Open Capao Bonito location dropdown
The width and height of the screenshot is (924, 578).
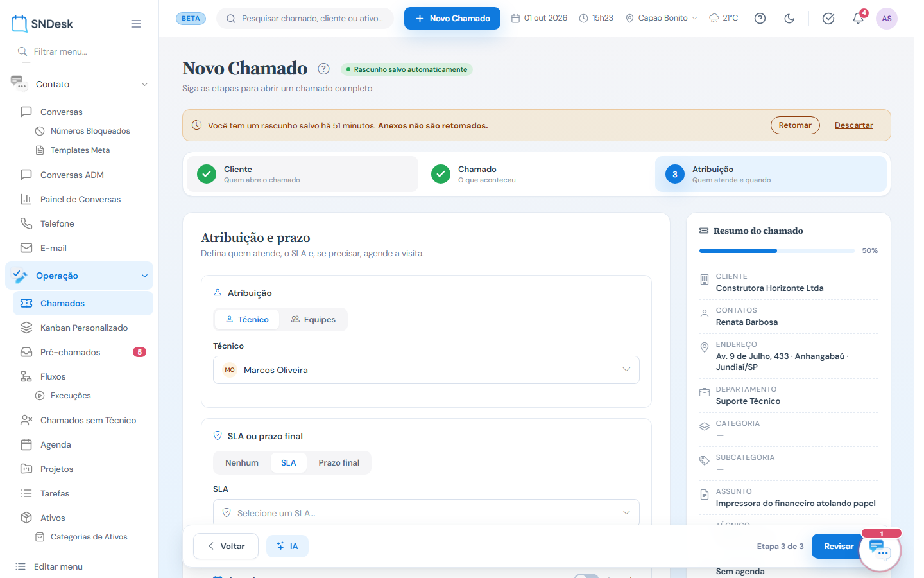tap(662, 18)
